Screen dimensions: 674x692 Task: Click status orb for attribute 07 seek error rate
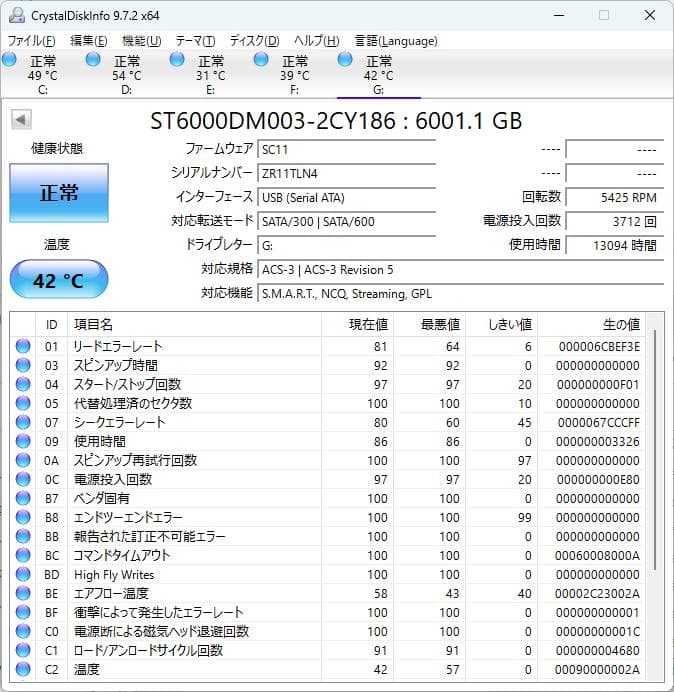tap(23, 422)
